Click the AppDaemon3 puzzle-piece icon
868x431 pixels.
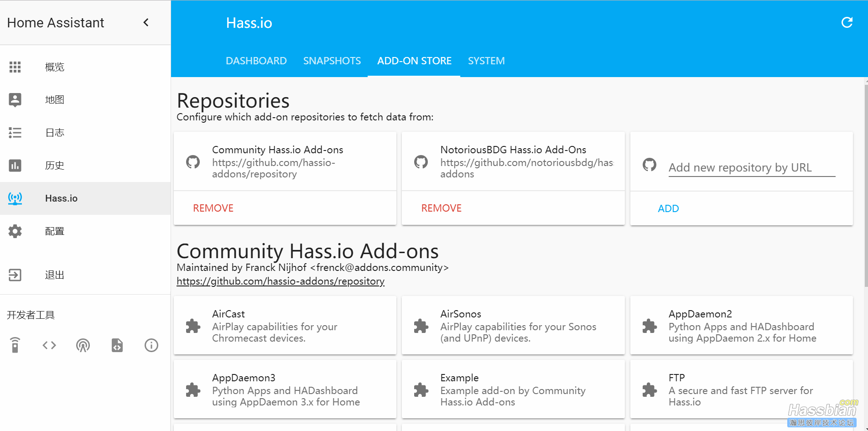coord(193,389)
